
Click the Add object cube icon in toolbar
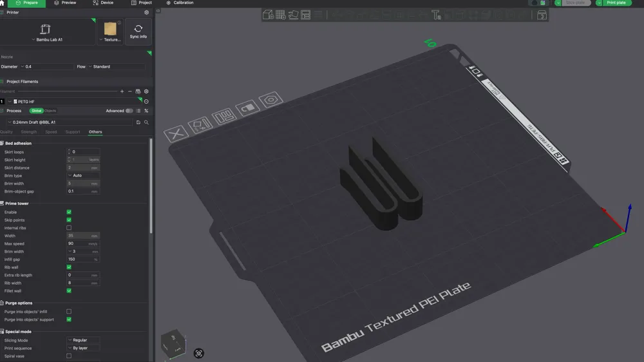[268, 15]
